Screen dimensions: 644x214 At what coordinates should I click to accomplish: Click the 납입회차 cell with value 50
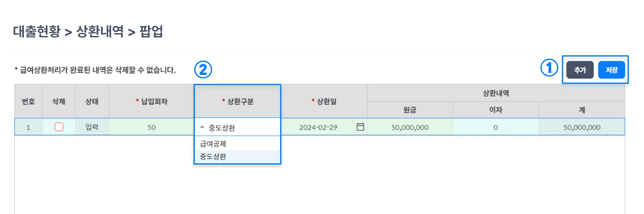pos(151,127)
